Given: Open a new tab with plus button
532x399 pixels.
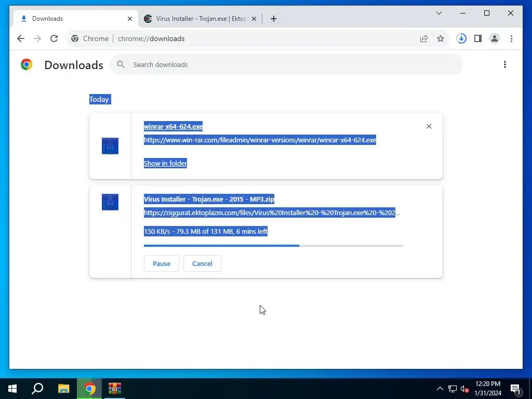Looking at the screenshot, I should [x=274, y=19].
